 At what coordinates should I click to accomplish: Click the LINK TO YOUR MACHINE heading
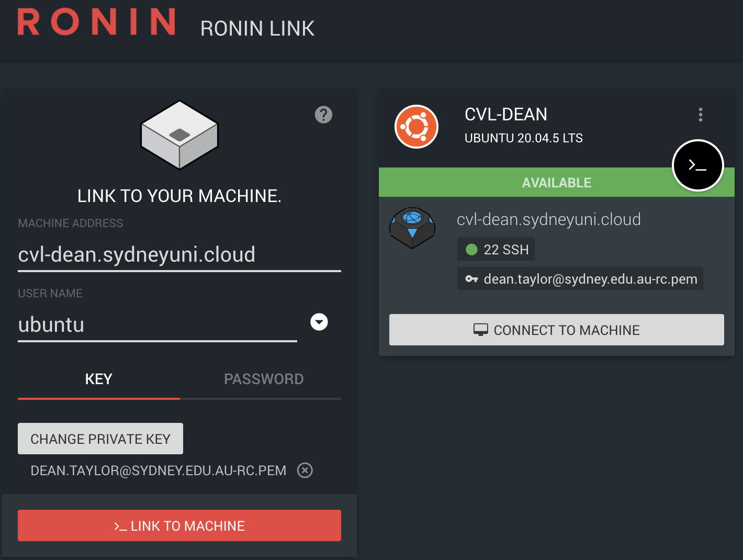point(179,196)
